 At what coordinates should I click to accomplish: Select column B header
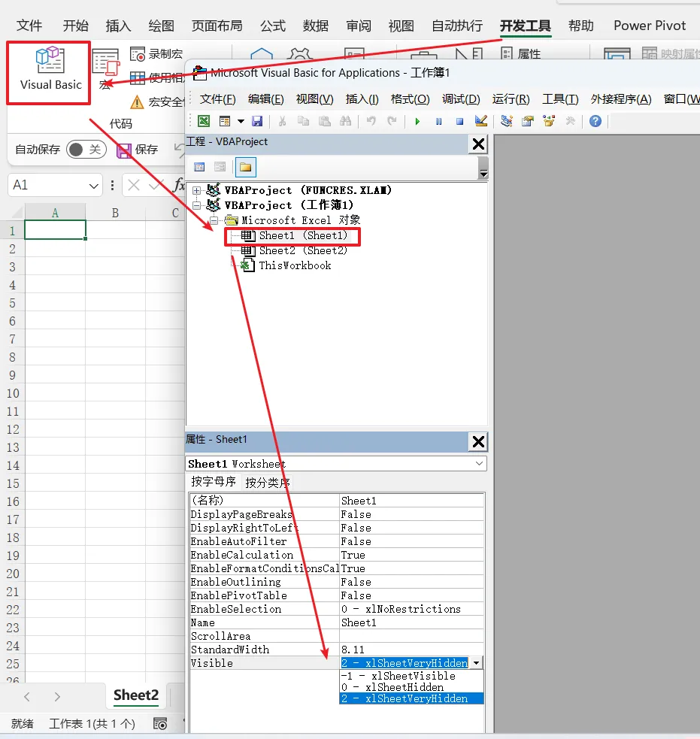coord(115,213)
